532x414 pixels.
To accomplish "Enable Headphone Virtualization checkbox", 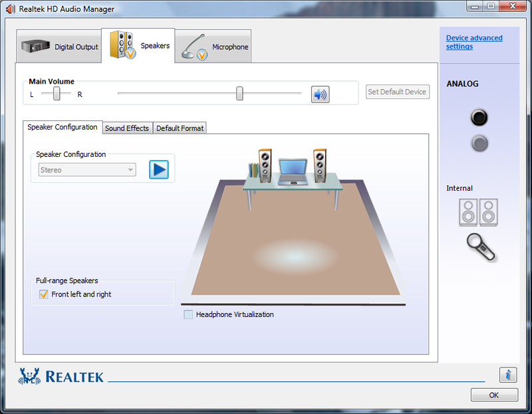I will pos(188,314).
